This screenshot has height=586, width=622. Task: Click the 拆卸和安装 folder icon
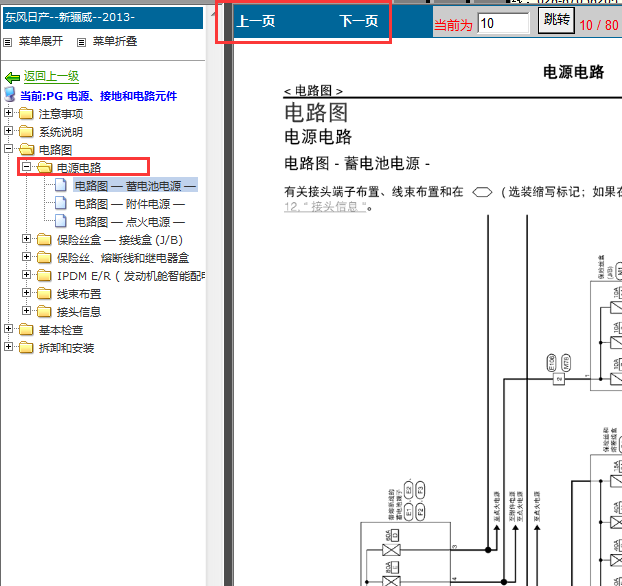(26, 347)
